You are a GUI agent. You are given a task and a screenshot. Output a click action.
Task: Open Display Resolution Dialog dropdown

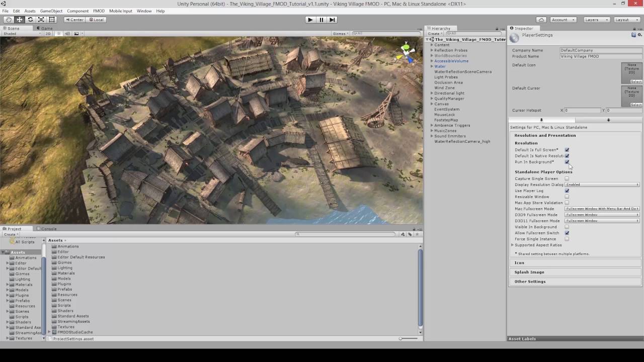point(602,185)
